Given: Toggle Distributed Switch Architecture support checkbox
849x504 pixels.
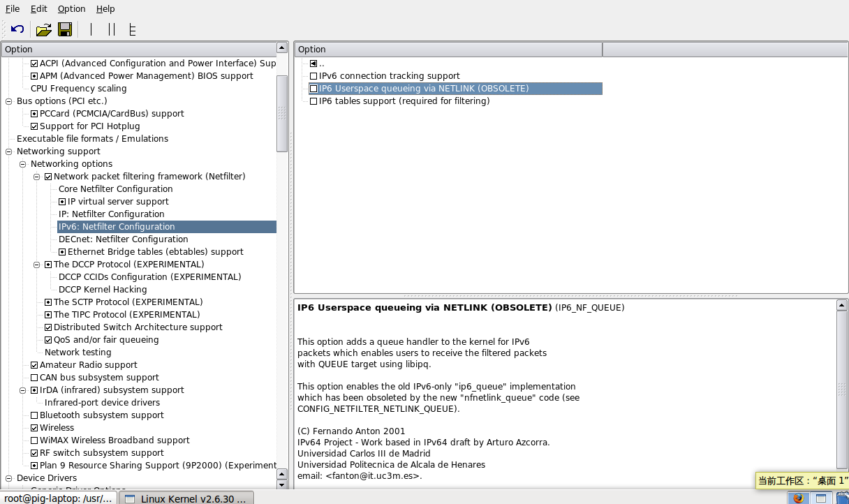Looking at the screenshot, I should click(48, 327).
